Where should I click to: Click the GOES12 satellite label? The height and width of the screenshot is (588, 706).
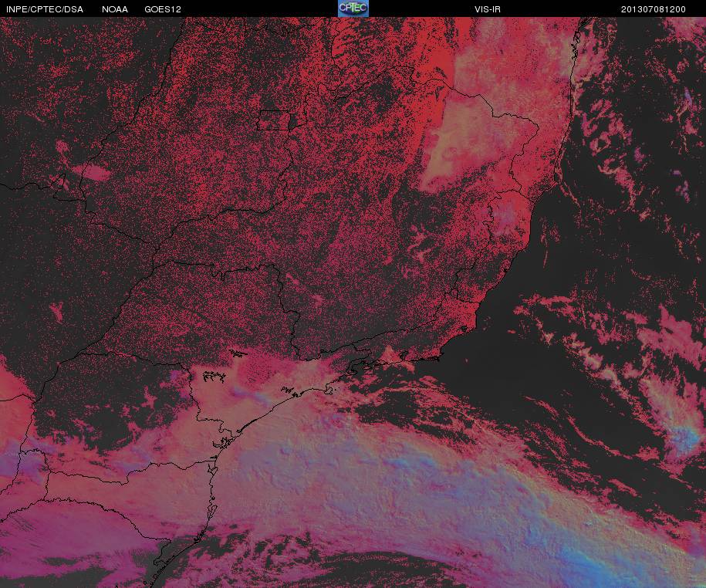click(163, 9)
